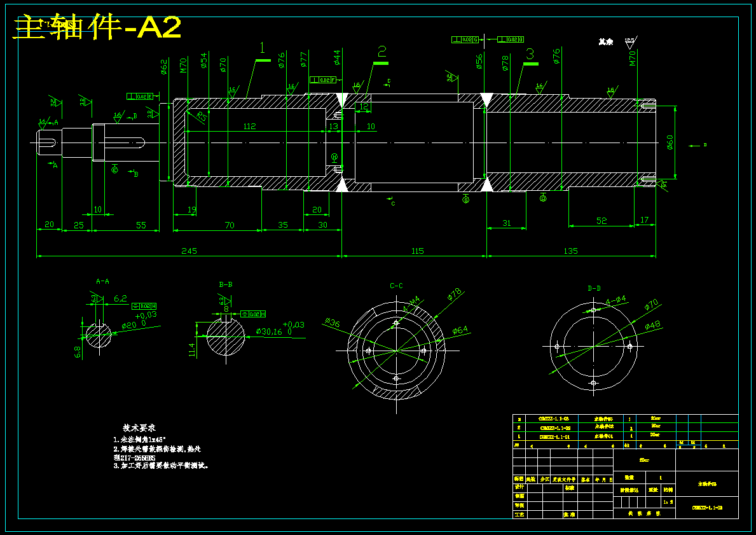Viewport: 756px width, 535px height.
Task: Click the note about 动平衡测试
Action: [161, 466]
